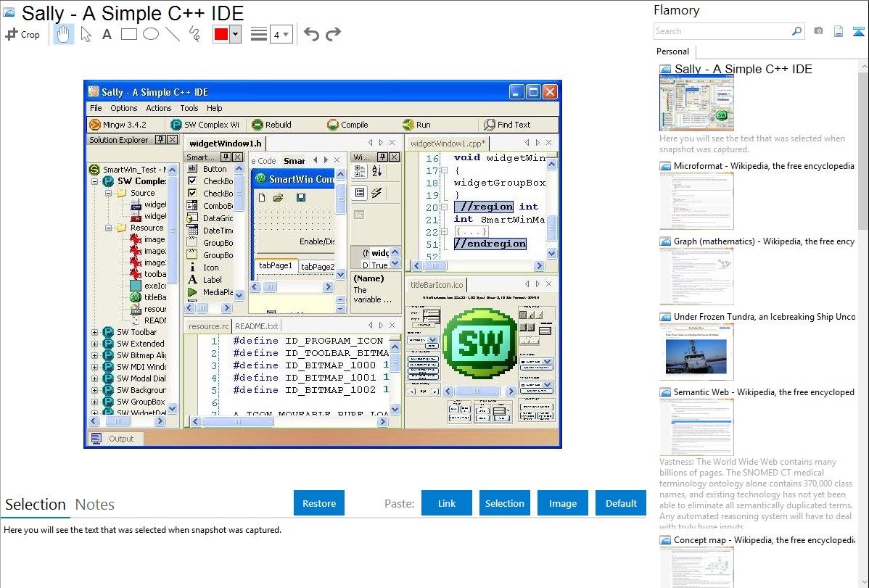
Task: Click the Paste Selection button
Action: click(x=504, y=503)
